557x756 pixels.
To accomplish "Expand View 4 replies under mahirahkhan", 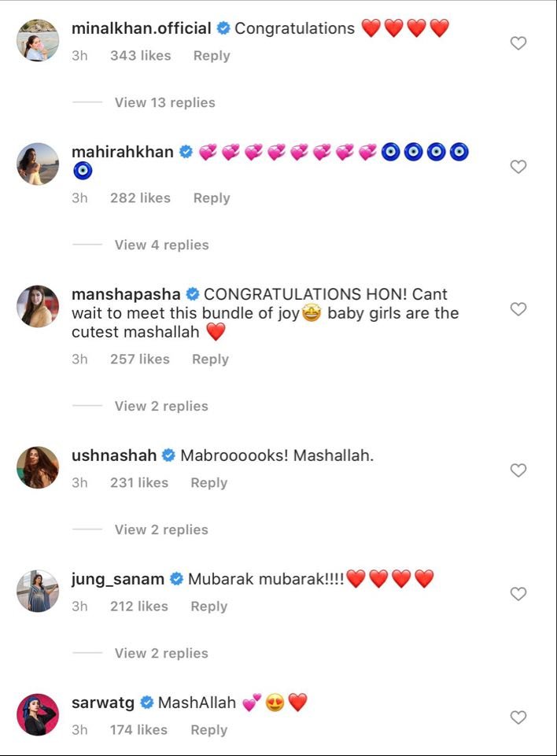I will [x=161, y=245].
